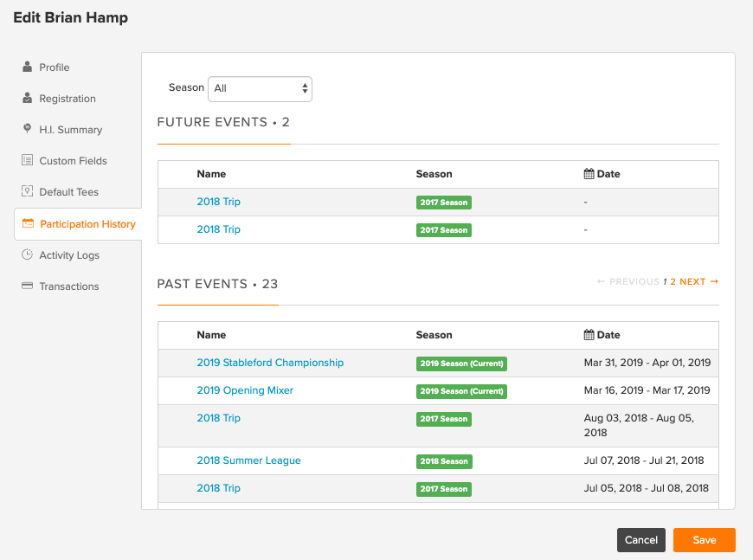Open 2018 Summer League event
The height and width of the screenshot is (560, 753).
coord(248,460)
